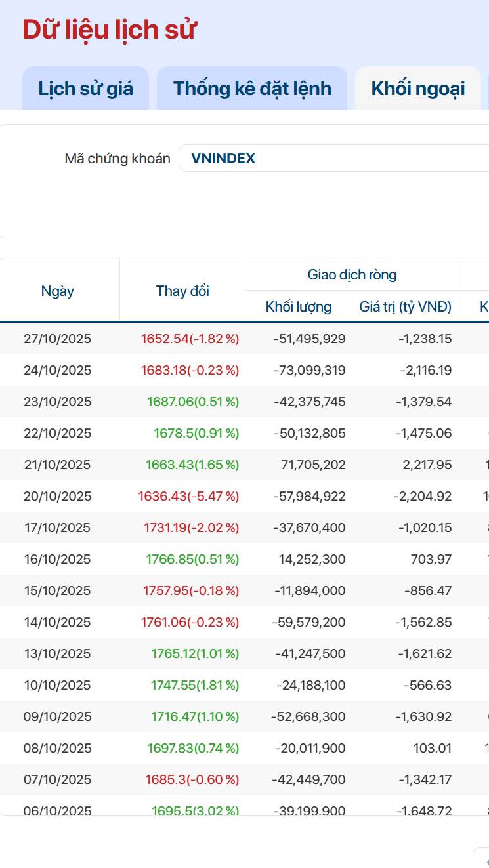Click the Khối lượng column header
The height and width of the screenshot is (868, 489).
point(299,306)
